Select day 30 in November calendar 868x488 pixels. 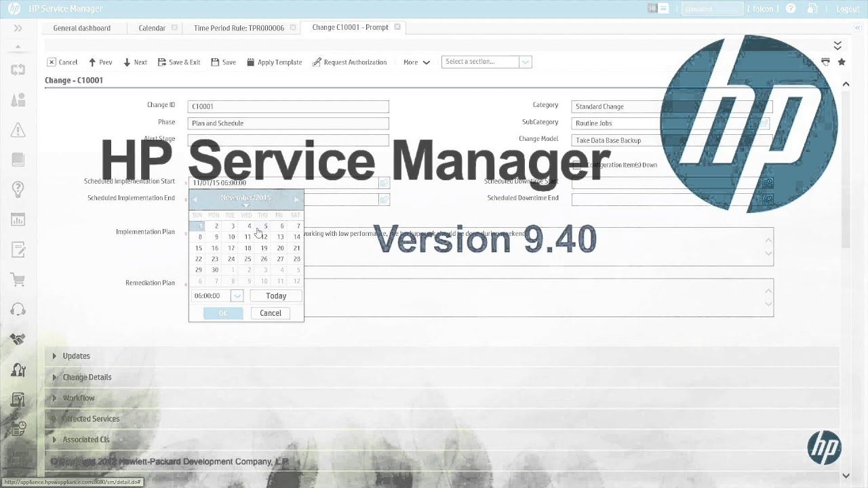point(215,270)
